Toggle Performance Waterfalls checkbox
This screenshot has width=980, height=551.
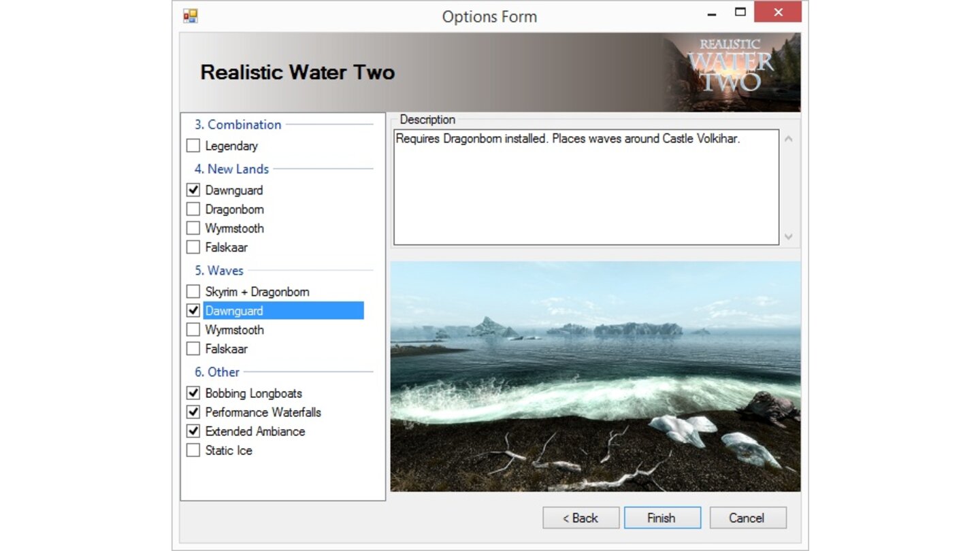pyautogui.click(x=193, y=412)
